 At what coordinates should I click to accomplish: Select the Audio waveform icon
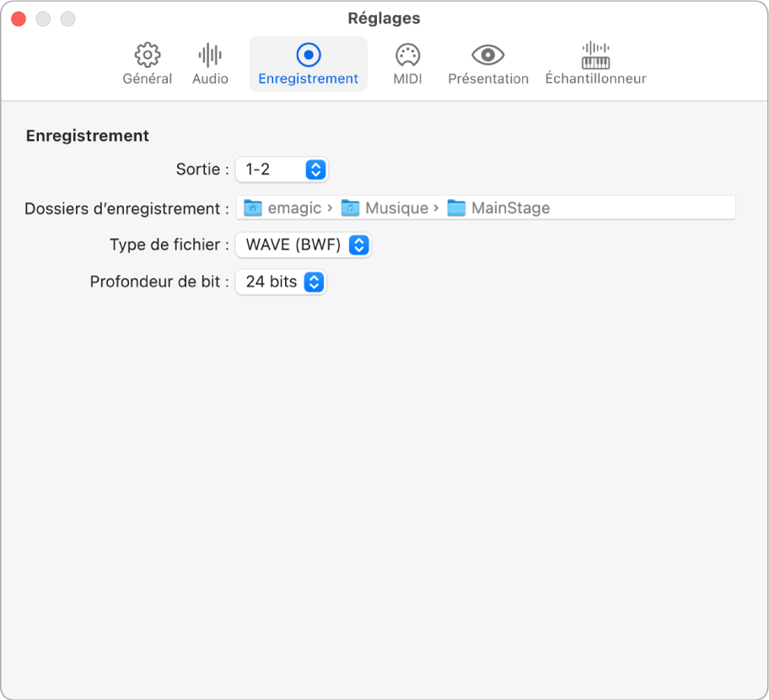(210, 56)
